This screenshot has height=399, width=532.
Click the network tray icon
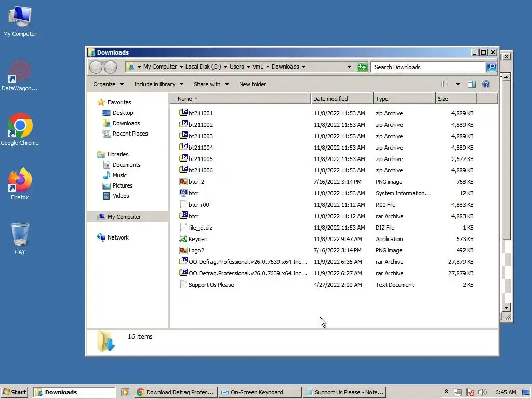[458, 392]
